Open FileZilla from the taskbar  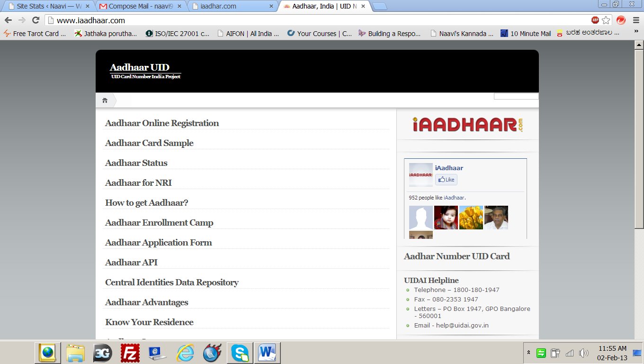click(130, 353)
